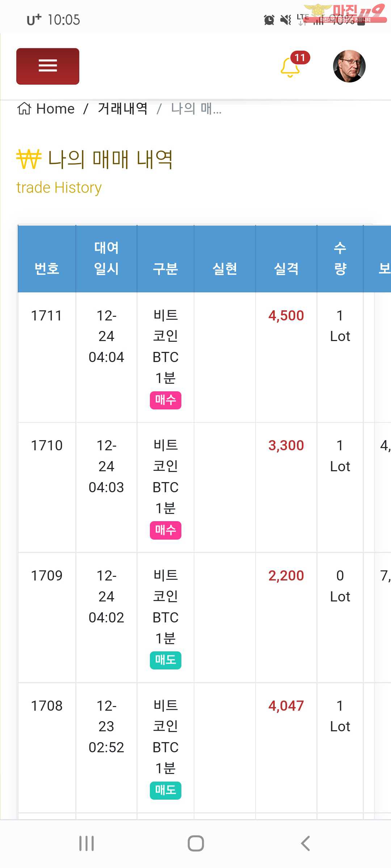The image size is (391, 868).
Task: Click 매수 badge in trade 1710
Action: point(165,530)
